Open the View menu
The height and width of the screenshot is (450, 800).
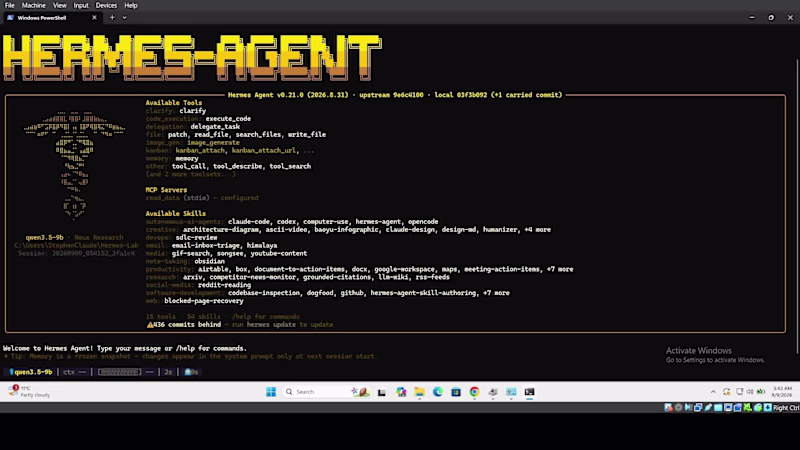[60, 5]
